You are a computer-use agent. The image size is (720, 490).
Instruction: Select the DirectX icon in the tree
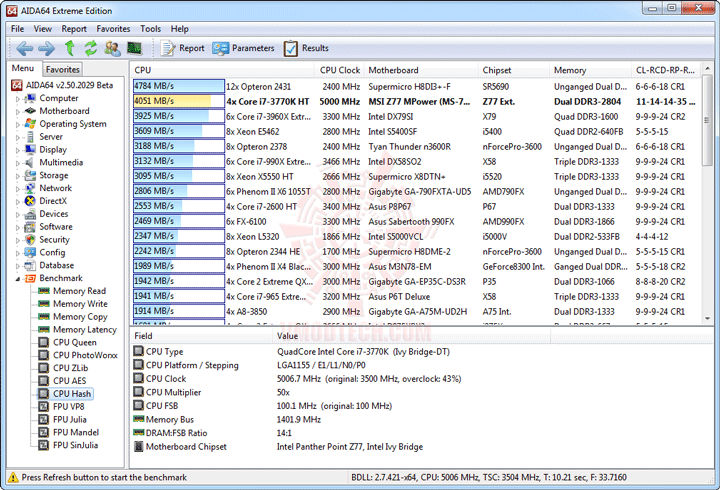[30, 201]
